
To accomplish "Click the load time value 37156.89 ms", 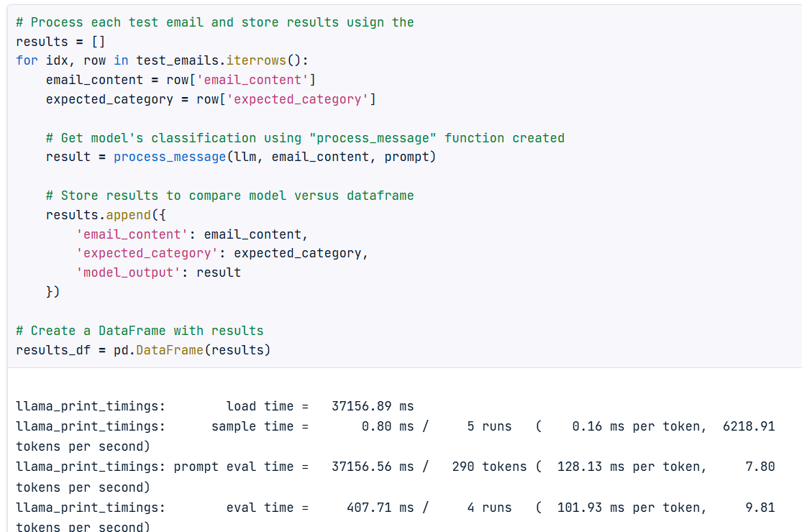I will [x=372, y=406].
